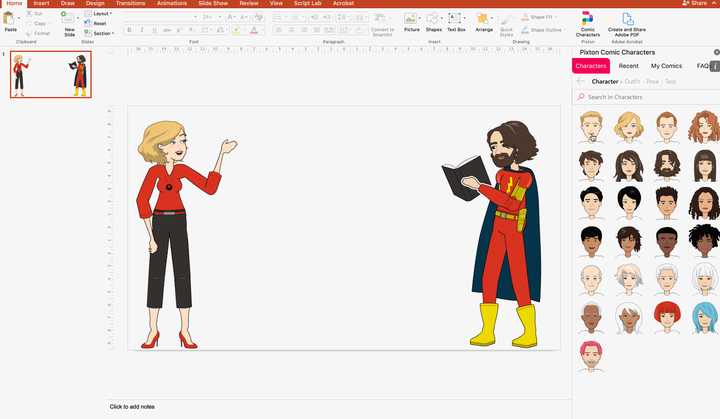Click the Paste clipboard icon
Image resolution: width=720 pixels, height=419 pixels.
pos(9,19)
